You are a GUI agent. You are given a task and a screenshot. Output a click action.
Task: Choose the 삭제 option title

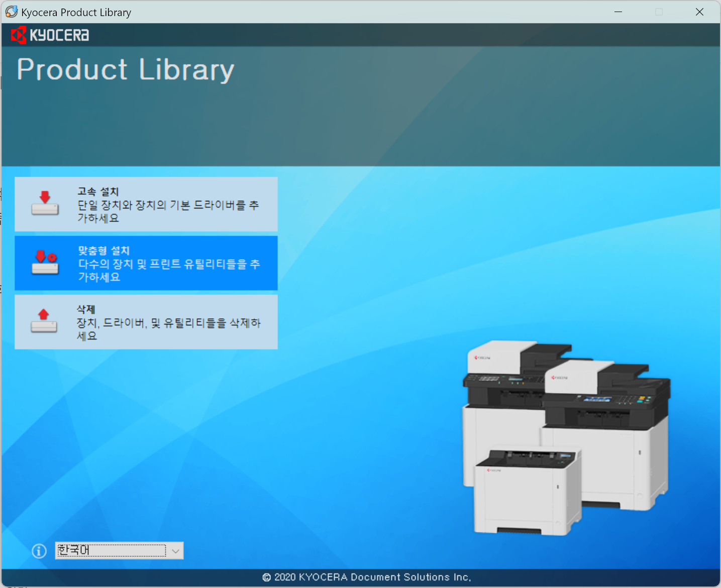pos(86,309)
